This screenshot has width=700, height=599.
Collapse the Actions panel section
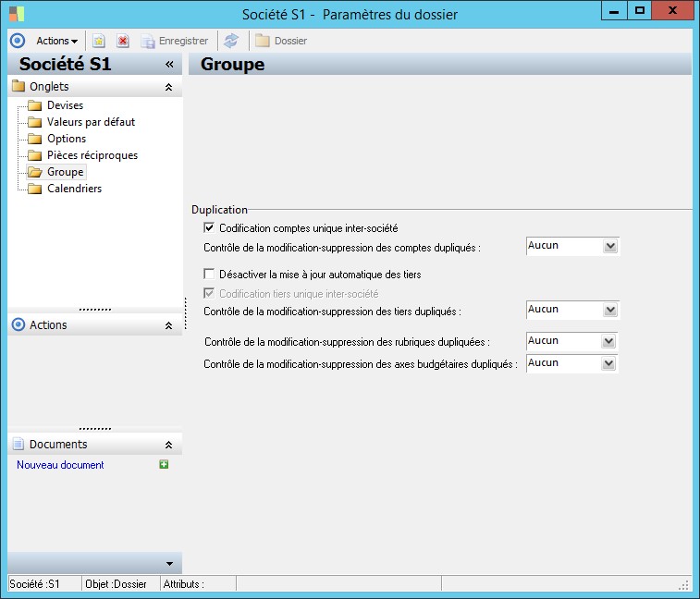pyautogui.click(x=168, y=325)
